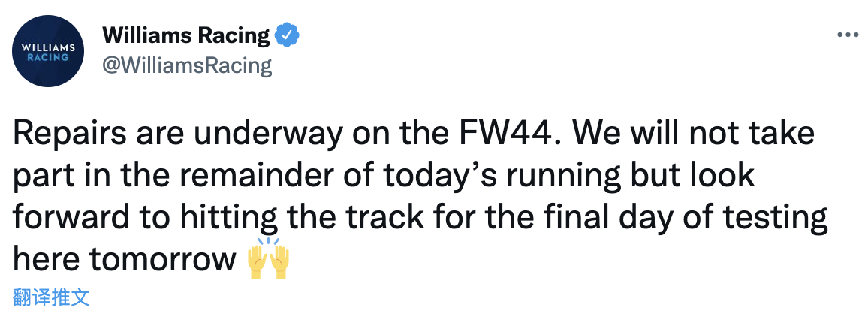
Task: Click the raising hands emoji
Action: 267,260
